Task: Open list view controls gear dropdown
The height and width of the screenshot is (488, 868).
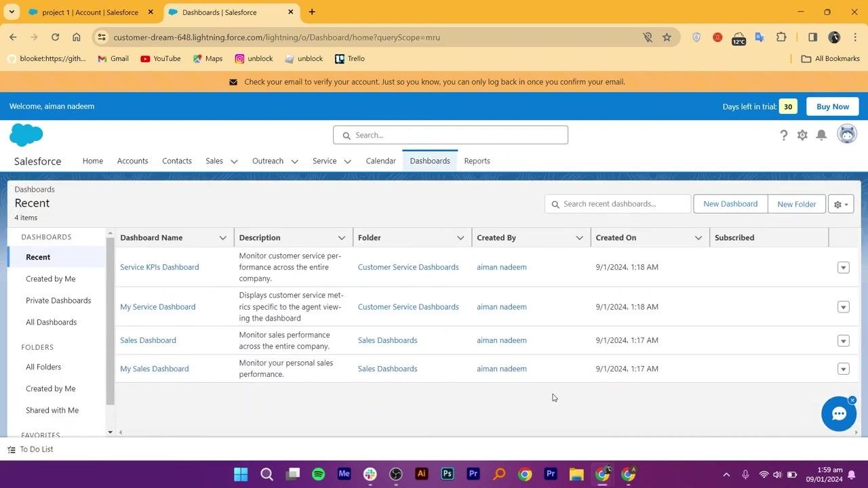Action: click(841, 204)
